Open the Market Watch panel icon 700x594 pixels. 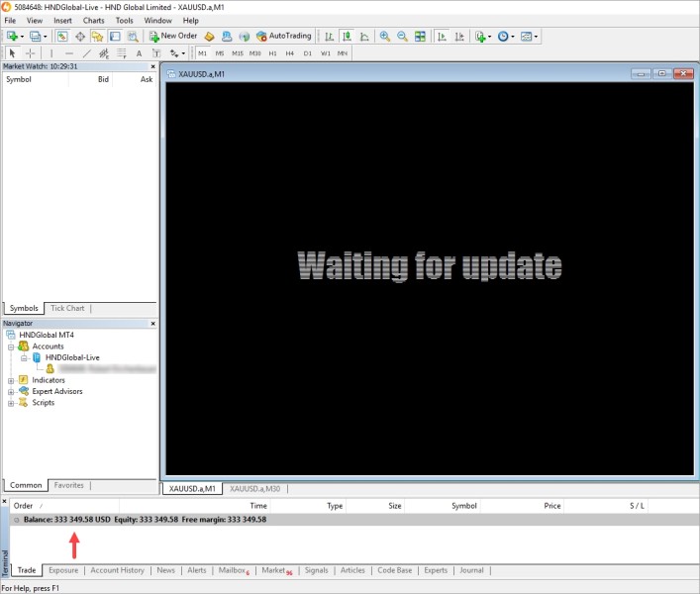tap(62, 37)
